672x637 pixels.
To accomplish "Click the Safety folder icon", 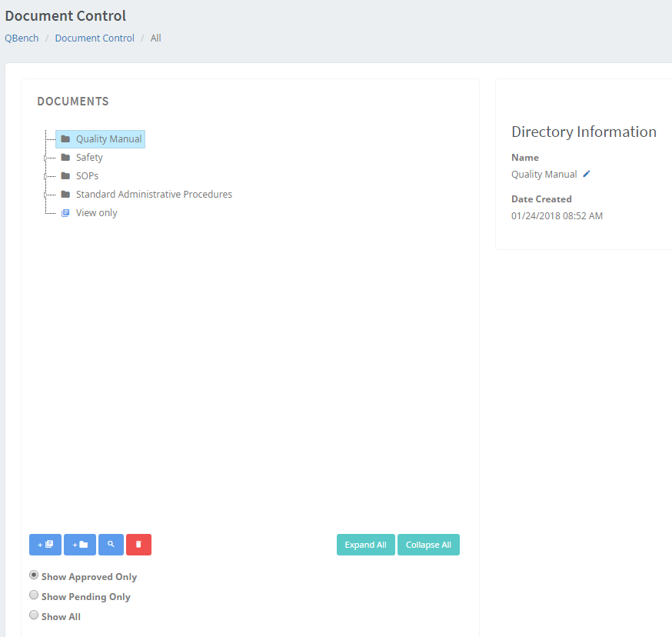I will point(65,157).
